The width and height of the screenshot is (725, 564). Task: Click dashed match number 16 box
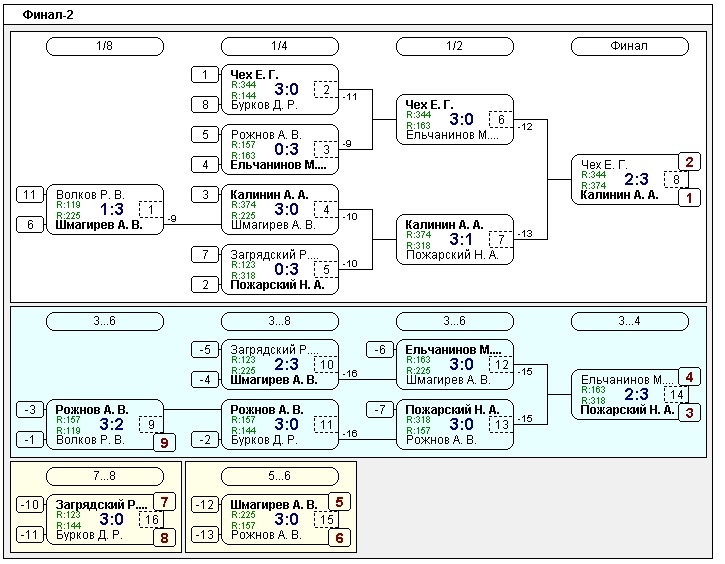pos(152,519)
